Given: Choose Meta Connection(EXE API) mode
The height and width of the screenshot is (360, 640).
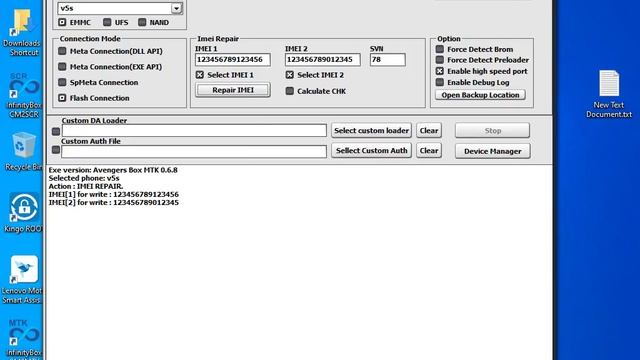Looking at the screenshot, I should tap(62, 67).
